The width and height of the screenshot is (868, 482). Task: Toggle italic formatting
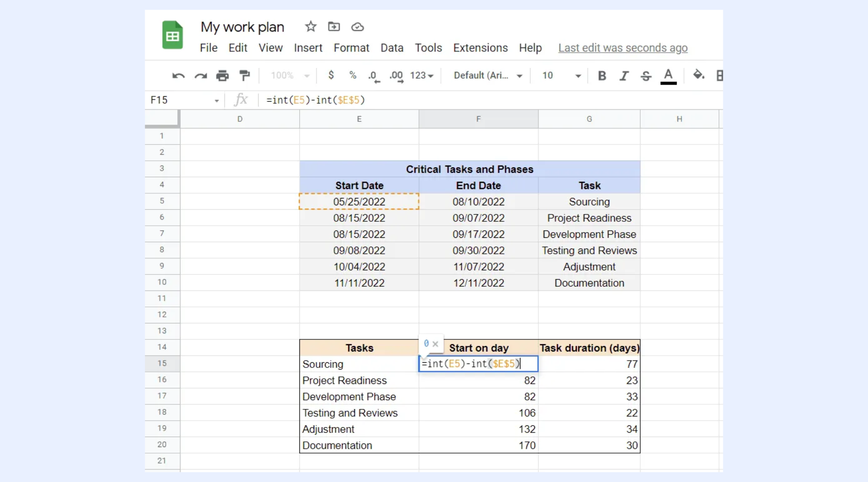624,76
